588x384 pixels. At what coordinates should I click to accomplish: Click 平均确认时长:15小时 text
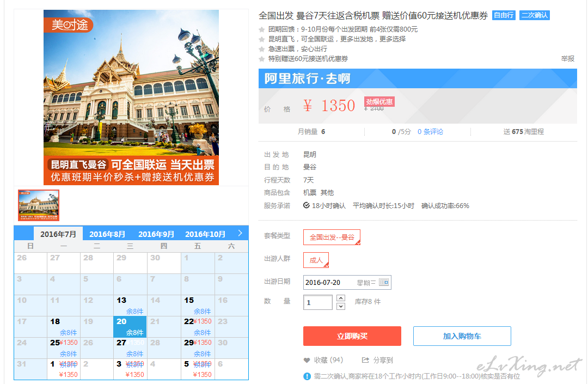pyautogui.click(x=383, y=205)
